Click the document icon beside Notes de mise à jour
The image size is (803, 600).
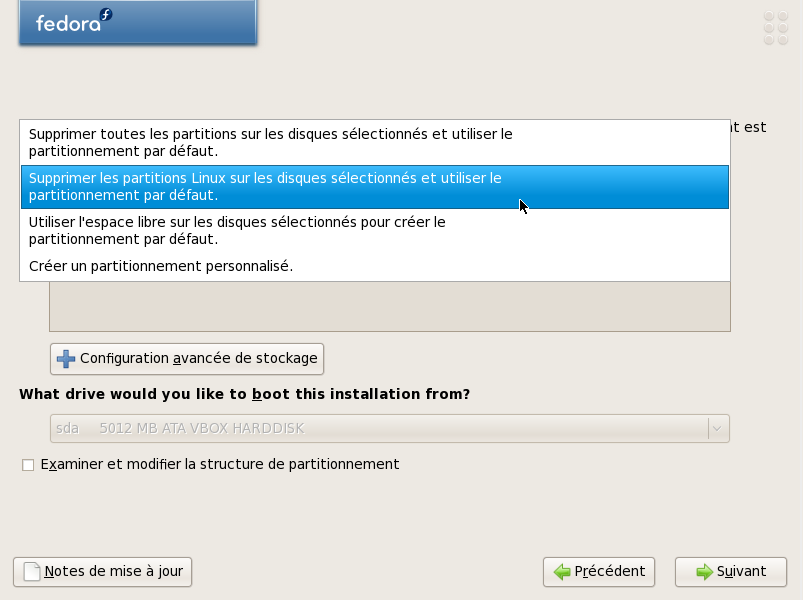coord(32,572)
